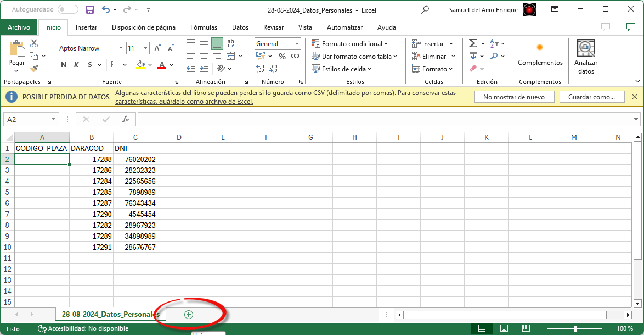Apply percent style format

282,56
